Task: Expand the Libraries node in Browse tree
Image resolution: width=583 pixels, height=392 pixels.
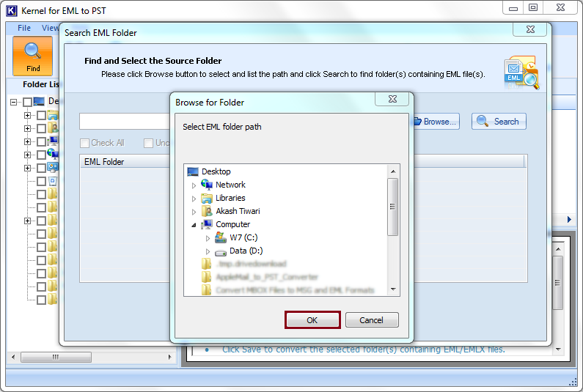Action: click(x=194, y=199)
